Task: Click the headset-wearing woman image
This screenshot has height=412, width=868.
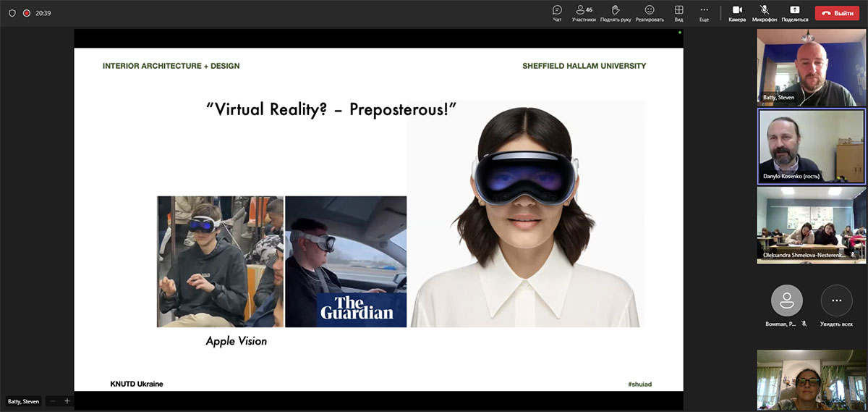Action: (x=526, y=214)
